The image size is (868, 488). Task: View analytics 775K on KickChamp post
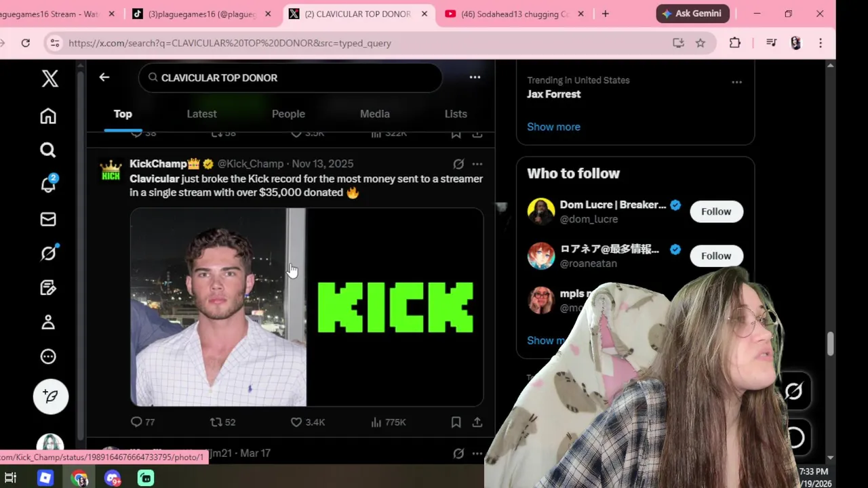pyautogui.click(x=388, y=422)
